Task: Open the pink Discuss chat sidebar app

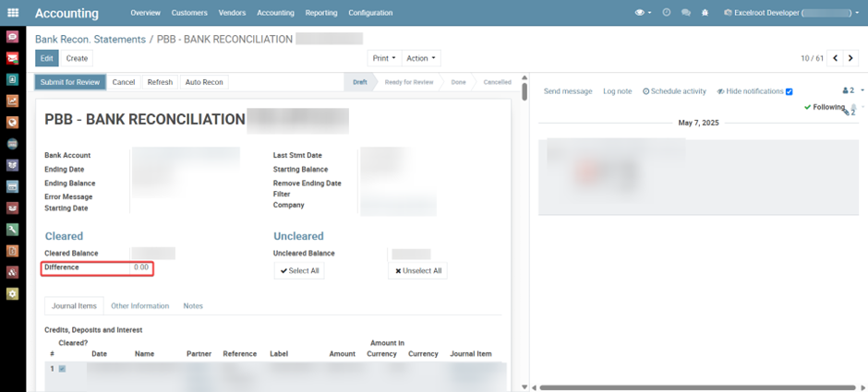Action: click(x=12, y=37)
